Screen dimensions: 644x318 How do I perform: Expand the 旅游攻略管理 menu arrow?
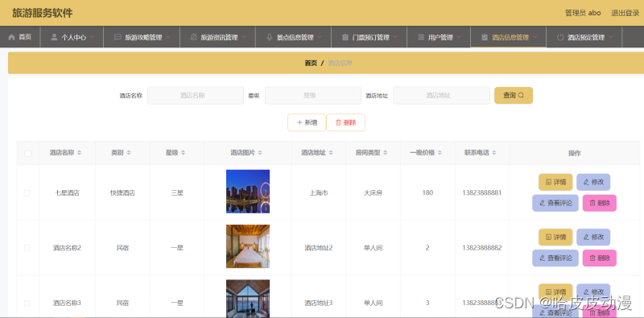(168, 37)
